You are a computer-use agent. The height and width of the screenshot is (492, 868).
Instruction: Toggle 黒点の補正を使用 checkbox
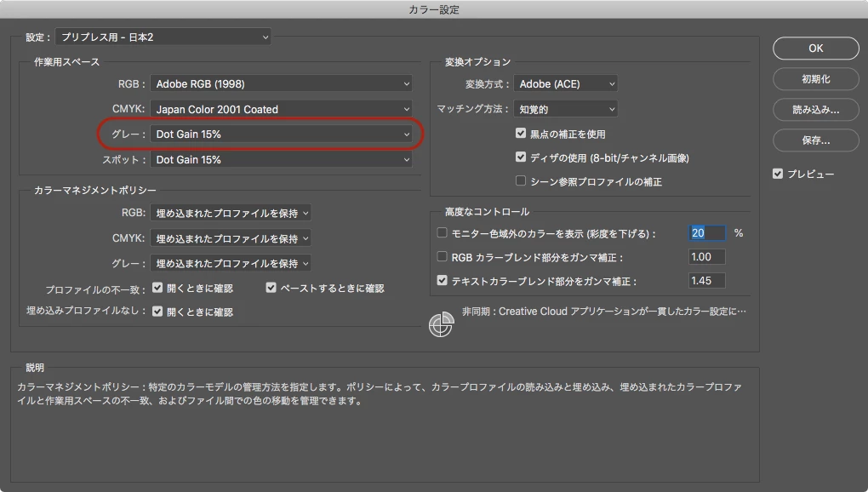click(520, 133)
